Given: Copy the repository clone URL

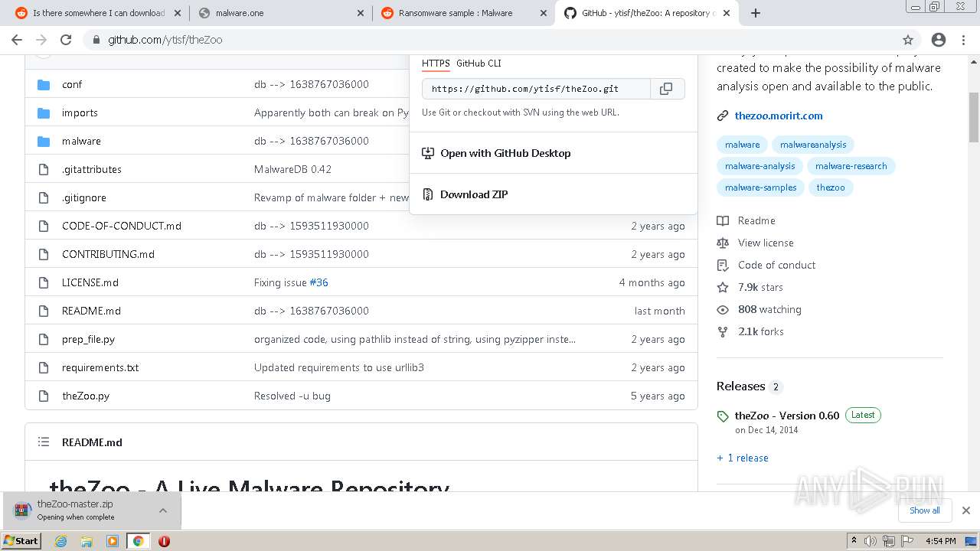Looking at the screenshot, I should (x=667, y=89).
